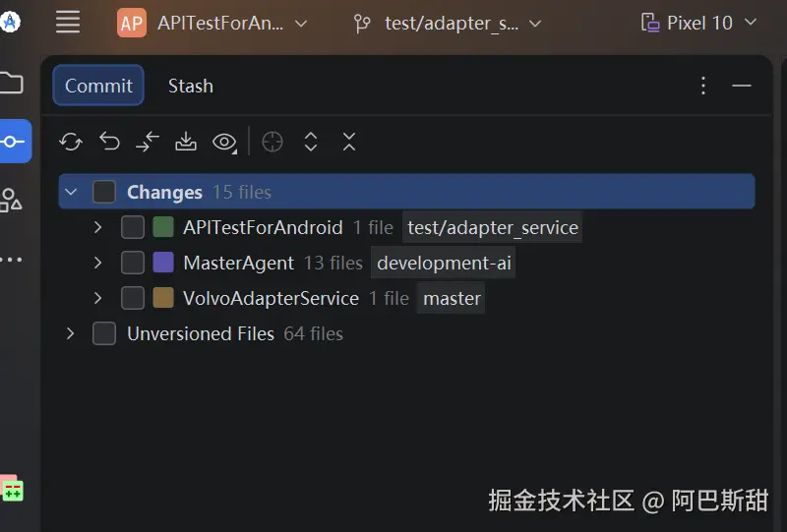Click the Collapse All icon
Image resolution: width=787 pixels, height=532 pixels.
tap(349, 142)
